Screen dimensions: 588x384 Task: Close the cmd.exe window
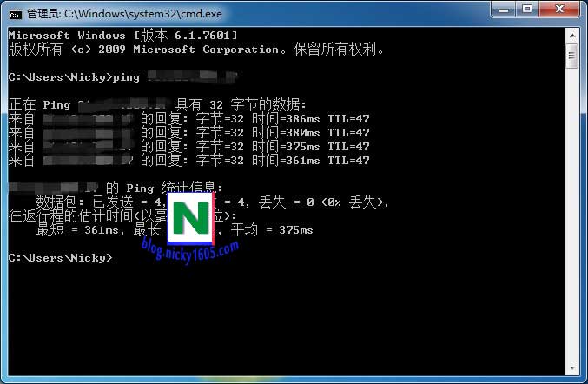(x=559, y=9)
